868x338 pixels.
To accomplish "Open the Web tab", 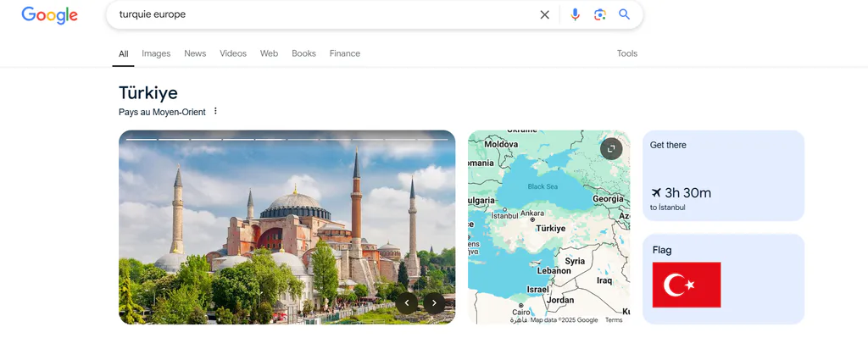I will coord(269,53).
